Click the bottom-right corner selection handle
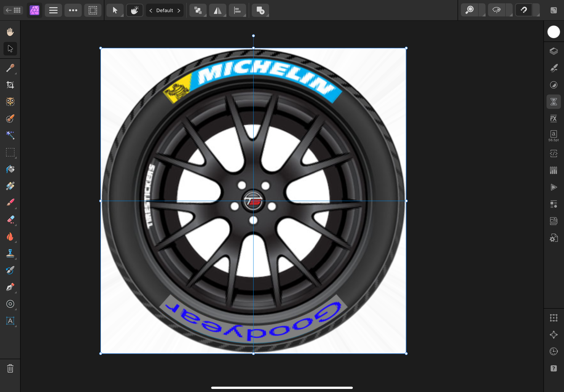Viewport: 564px width, 392px height. point(406,354)
